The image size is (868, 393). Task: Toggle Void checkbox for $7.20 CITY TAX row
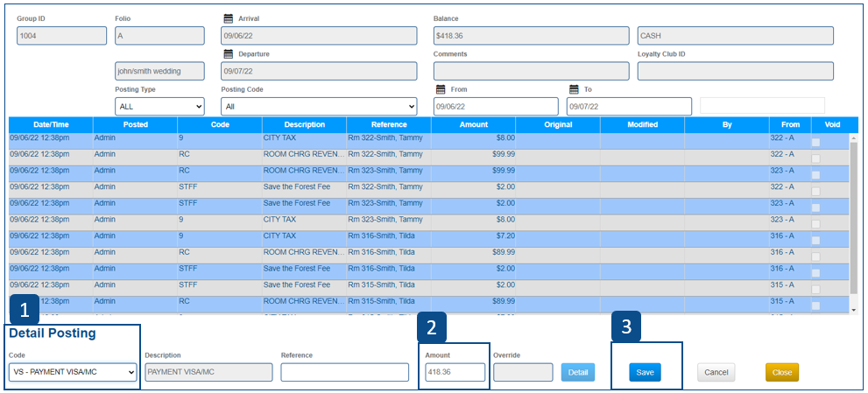(816, 241)
